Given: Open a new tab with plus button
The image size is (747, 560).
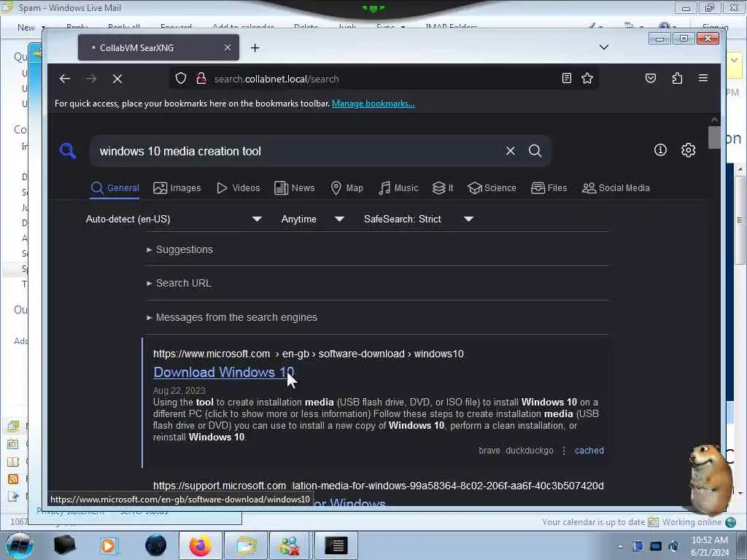Looking at the screenshot, I should pyautogui.click(x=255, y=47).
